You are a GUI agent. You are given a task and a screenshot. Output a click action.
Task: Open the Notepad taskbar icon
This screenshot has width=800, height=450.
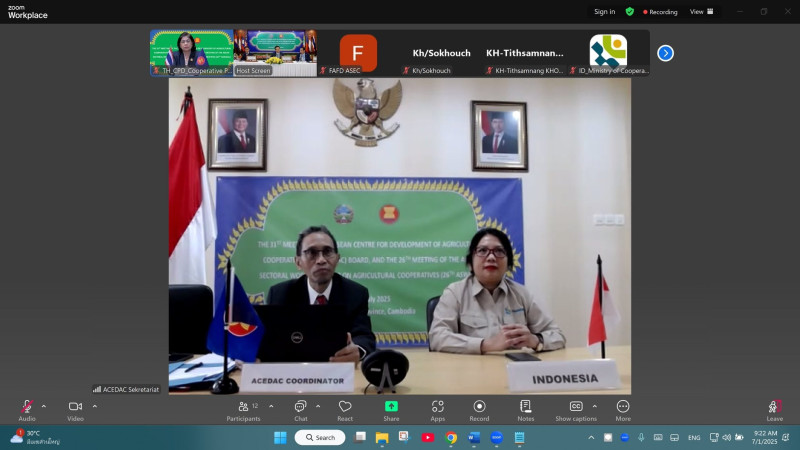point(519,438)
